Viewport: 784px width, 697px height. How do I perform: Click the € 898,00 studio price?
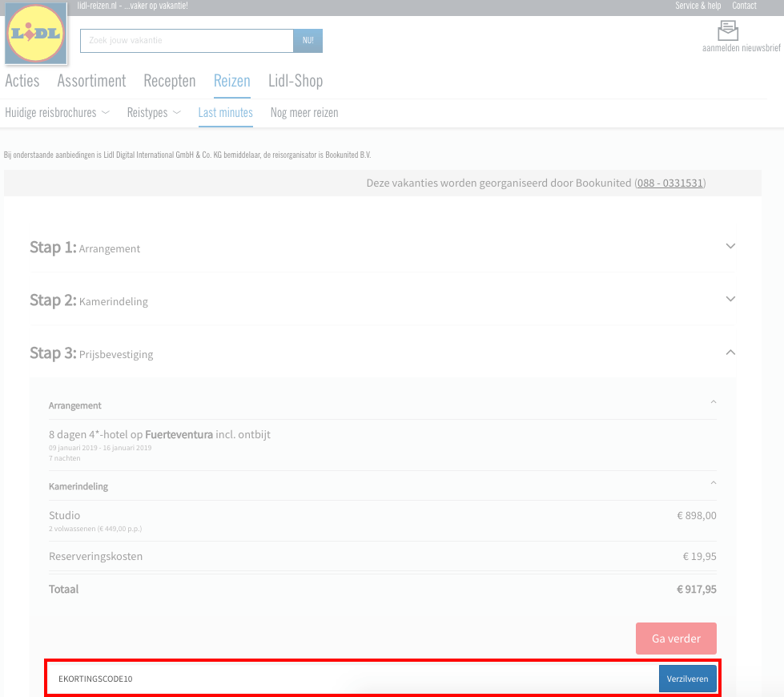click(697, 515)
